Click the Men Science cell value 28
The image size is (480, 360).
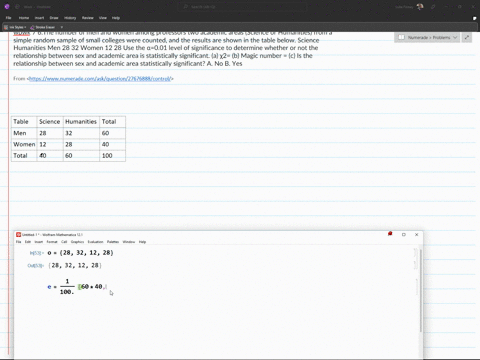point(50,133)
